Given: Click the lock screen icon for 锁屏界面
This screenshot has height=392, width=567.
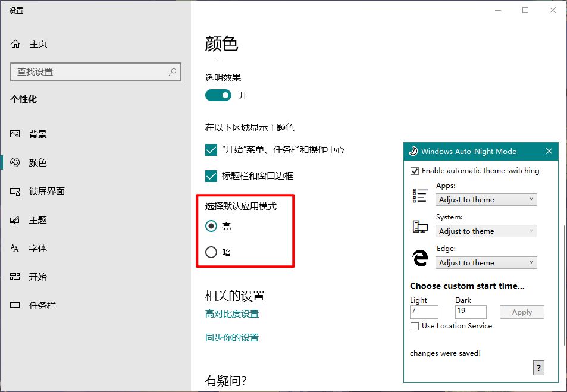Looking at the screenshot, I should 15,192.
